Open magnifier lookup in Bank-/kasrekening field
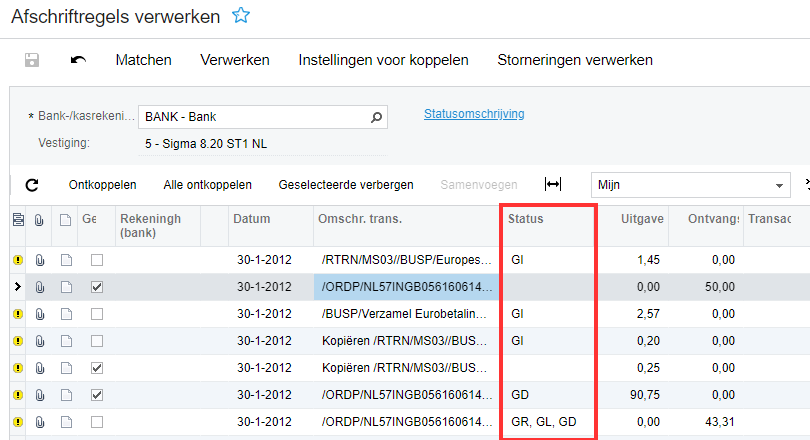Screen dimensions: 810x440 (x=377, y=117)
